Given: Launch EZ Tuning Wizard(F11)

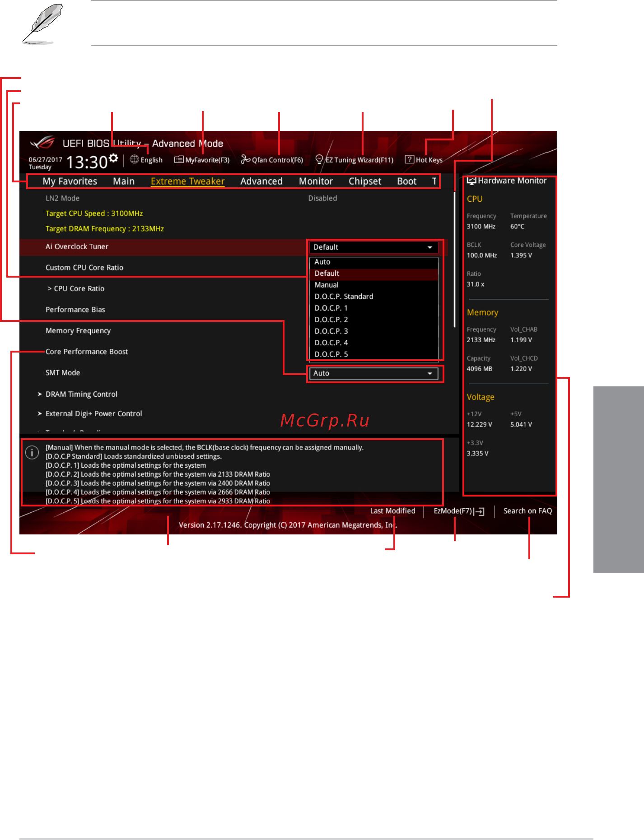Looking at the screenshot, I should coord(355,160).
